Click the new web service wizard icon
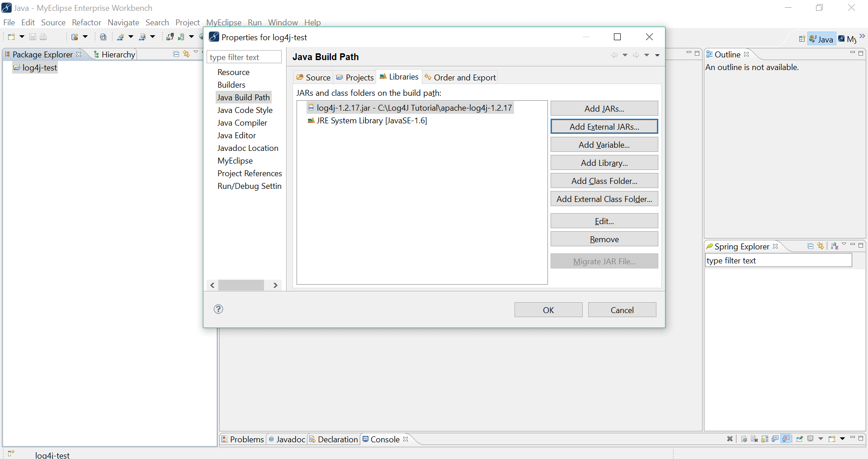Viewport: 868px width, 459px height. [x=120, y=37]
